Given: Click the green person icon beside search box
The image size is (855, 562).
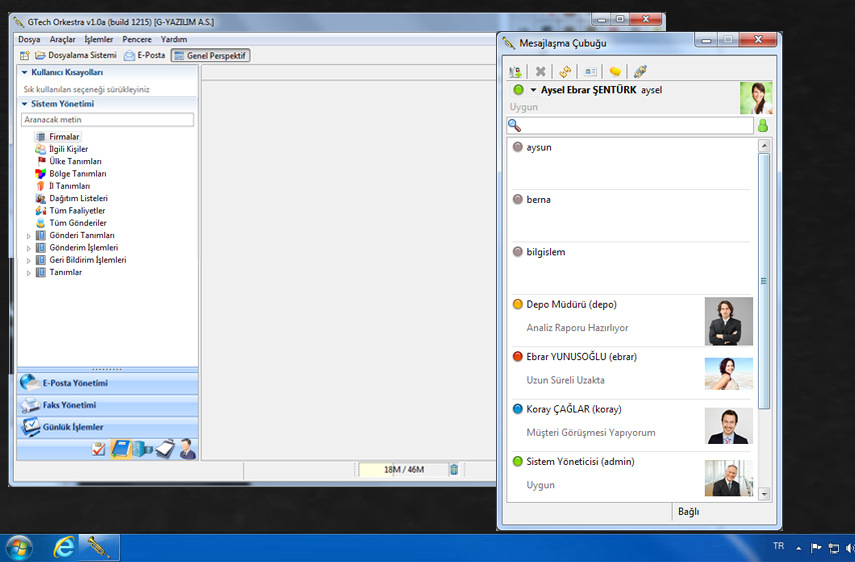Looking at the screenshot, I should pyautogui.click(x=762, y=126).
